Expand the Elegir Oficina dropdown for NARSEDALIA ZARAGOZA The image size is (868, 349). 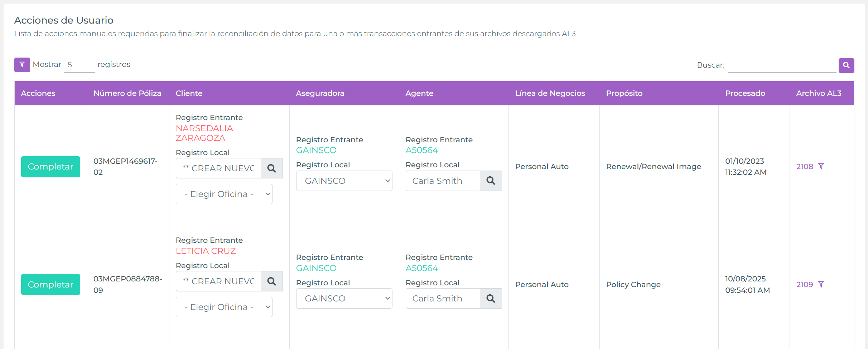[224, 194]
